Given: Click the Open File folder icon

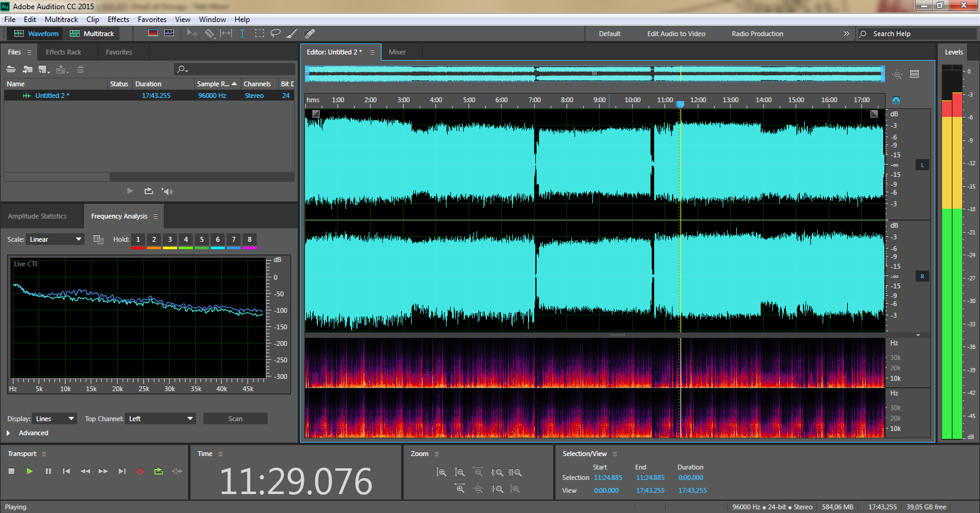Looking at the screenshot, I should tap(11, 69).
